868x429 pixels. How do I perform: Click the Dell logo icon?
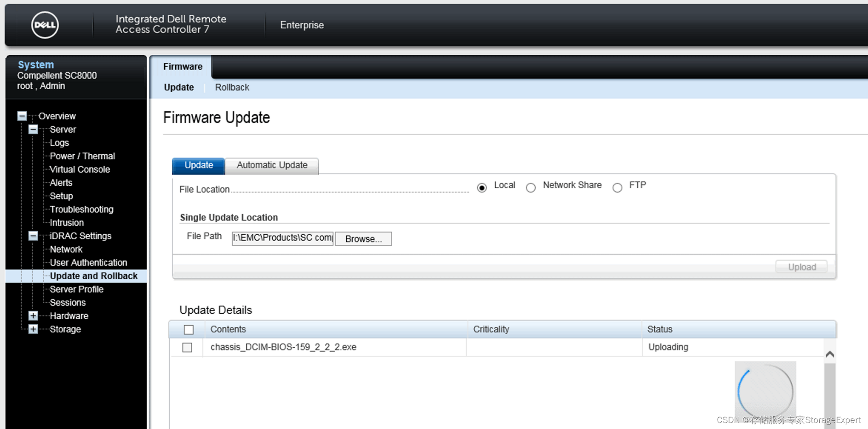pyautogui.click(x=45, y=25)
